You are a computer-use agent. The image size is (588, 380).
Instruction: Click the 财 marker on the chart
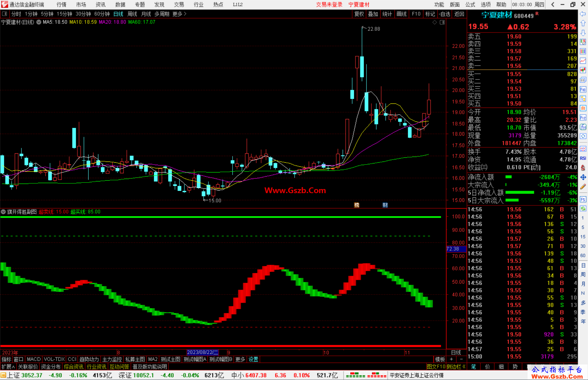(385, 205)
